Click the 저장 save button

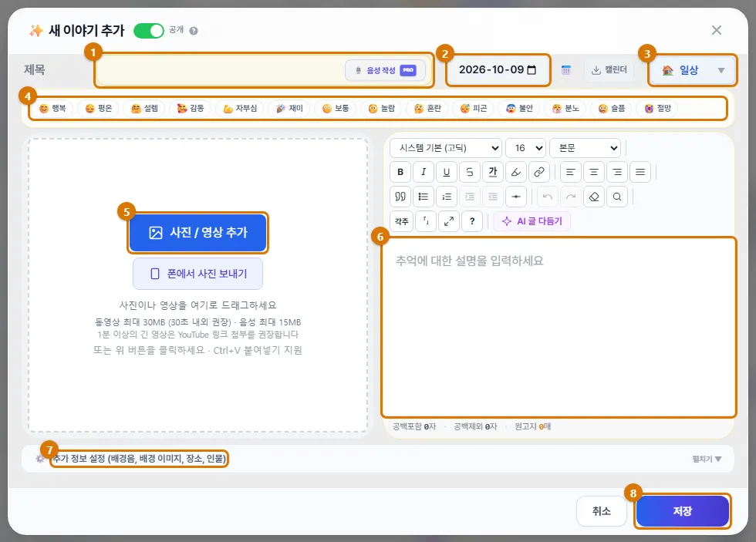[682, 511]
